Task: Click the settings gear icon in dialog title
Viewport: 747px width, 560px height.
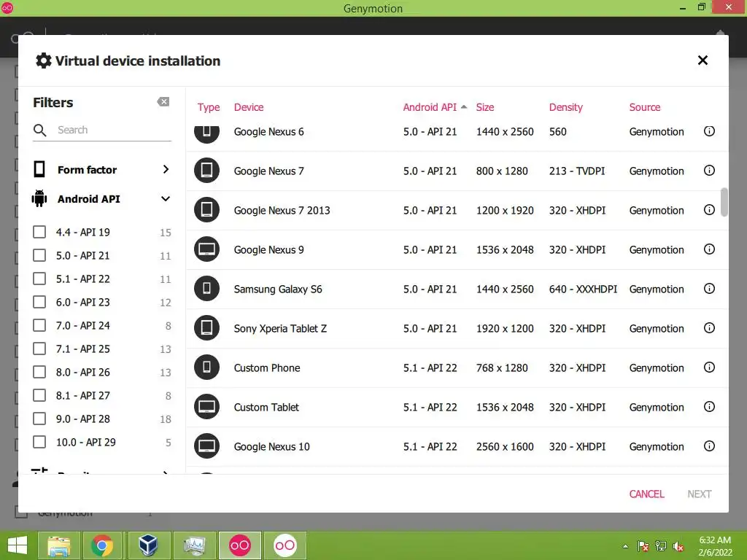Action: click(x=43, y=61)
